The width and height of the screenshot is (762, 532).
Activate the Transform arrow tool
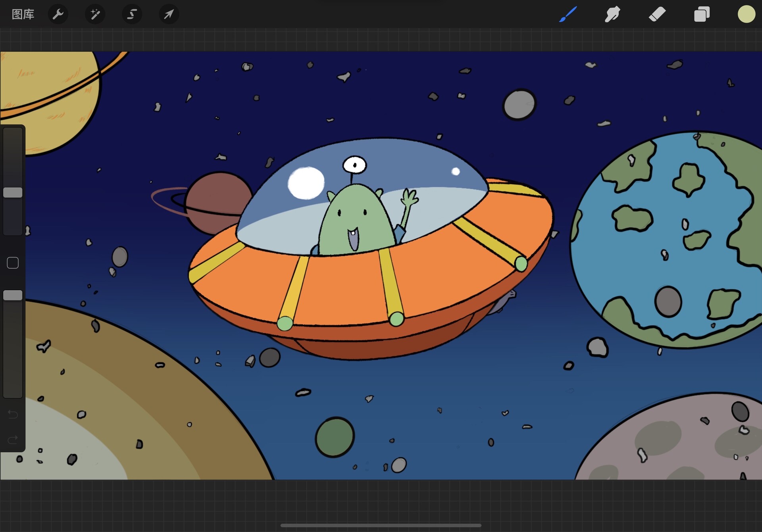coord(169,14)
